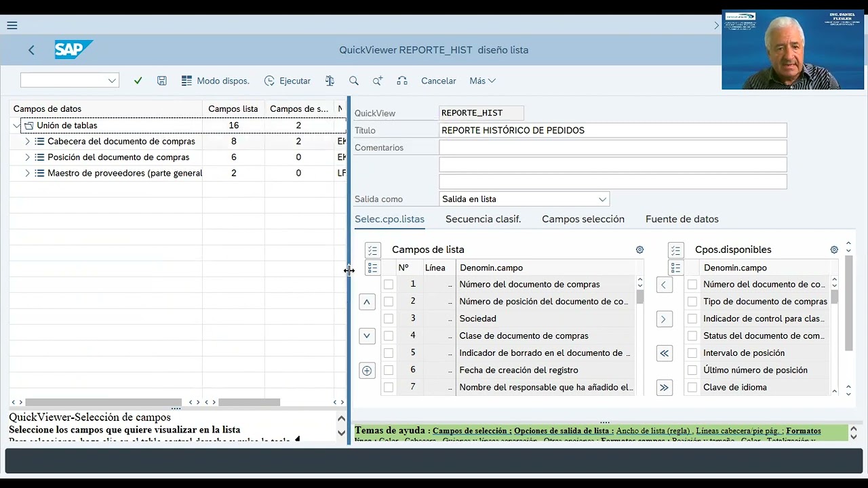Select all in Campos de lista

372,251
